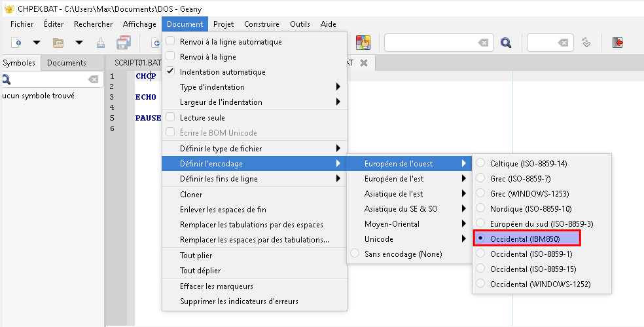Click Enlever les espaces de fin
This screenshot has height=327, width=644.
223,210
